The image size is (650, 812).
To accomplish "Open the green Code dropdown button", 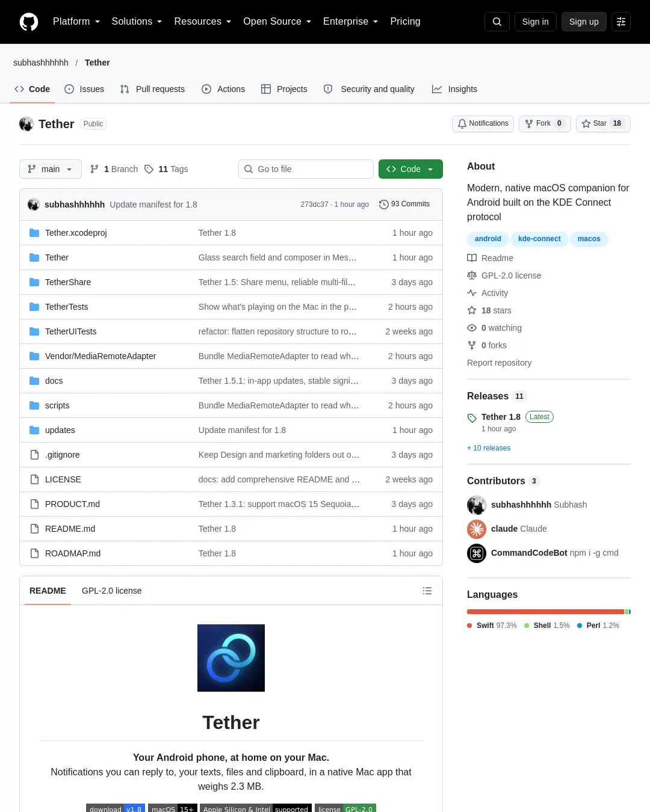I will pyautogui.click(x=410, y=169).
